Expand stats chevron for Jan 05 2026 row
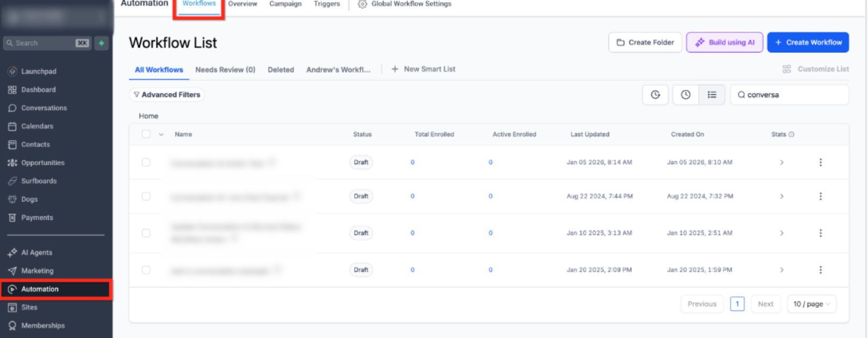The image size is (868, 338). [x=781, y=162]
